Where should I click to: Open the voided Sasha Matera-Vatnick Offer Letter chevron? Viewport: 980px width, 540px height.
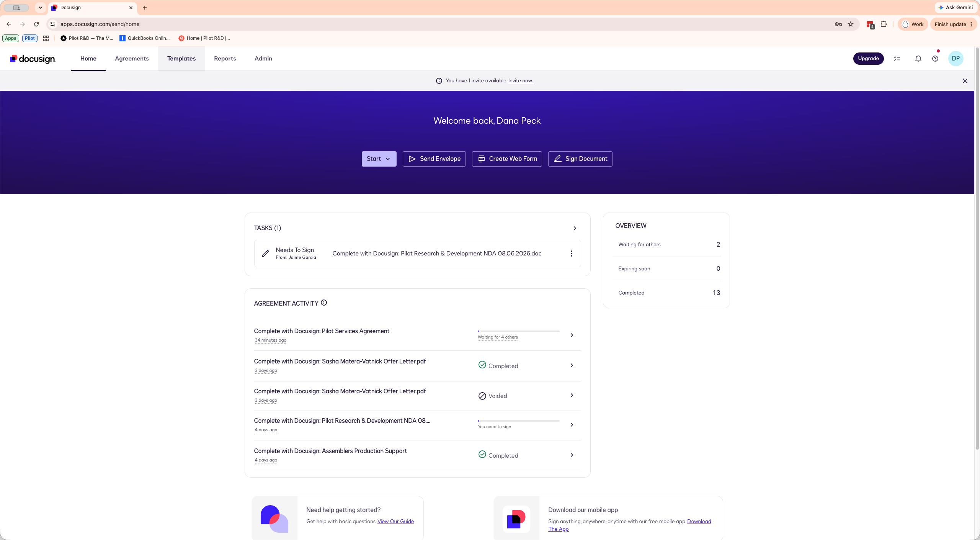[x=572, y=395]
